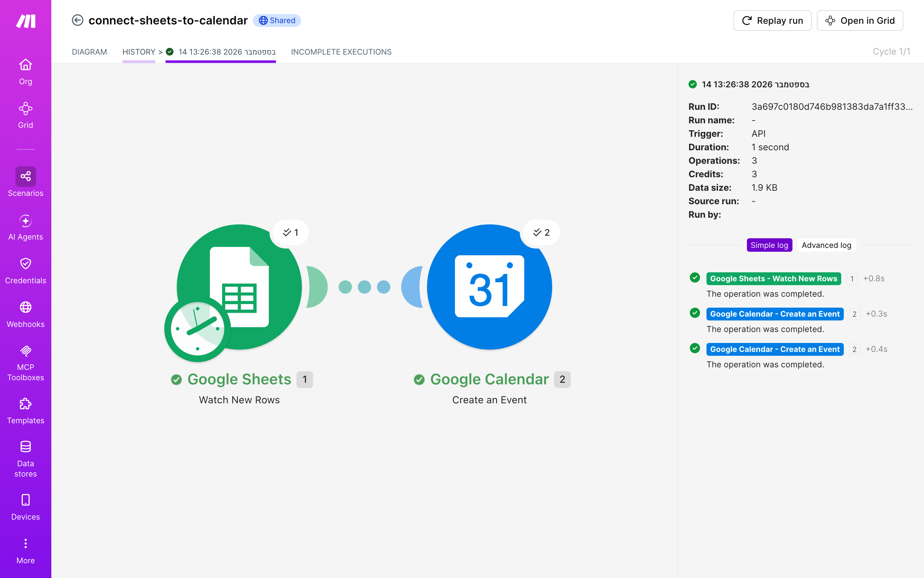Click the Create an Event log entry at +0.4s
This screenshot has height=578, width=924.
point(775,349)
